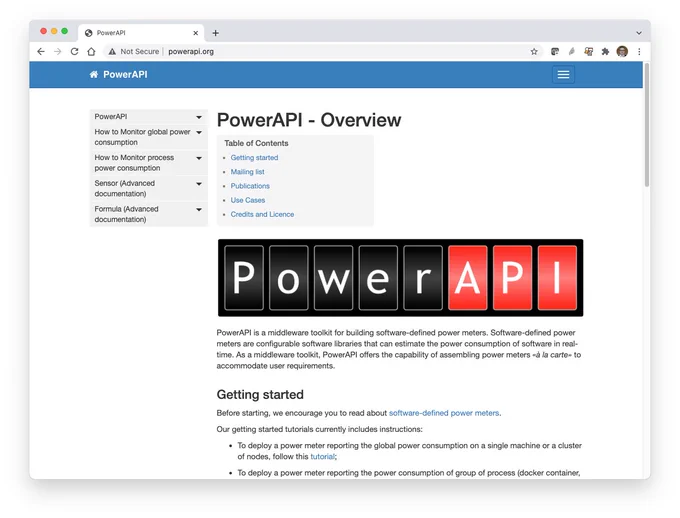The image size is (680, 518).
Task: Expand Sensor (Advanced documentation) arrow
Action: pyautogui.click(x=199, y=184)
